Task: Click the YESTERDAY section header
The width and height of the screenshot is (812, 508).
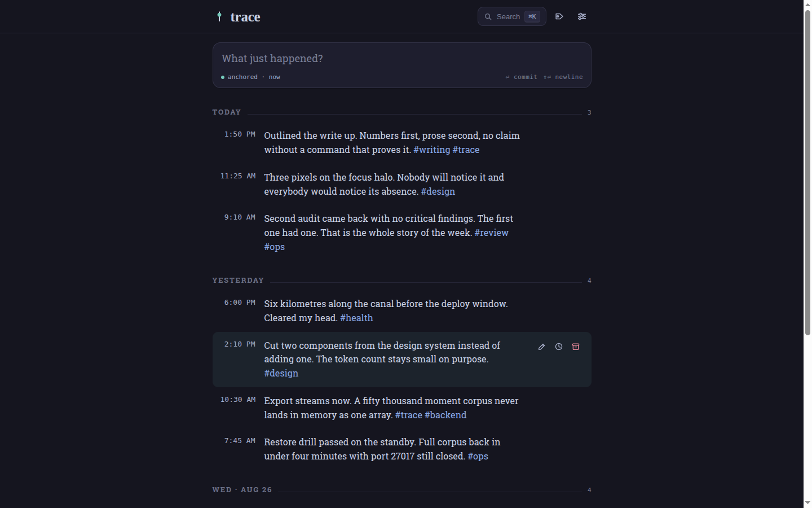Action: pos(238,281)
